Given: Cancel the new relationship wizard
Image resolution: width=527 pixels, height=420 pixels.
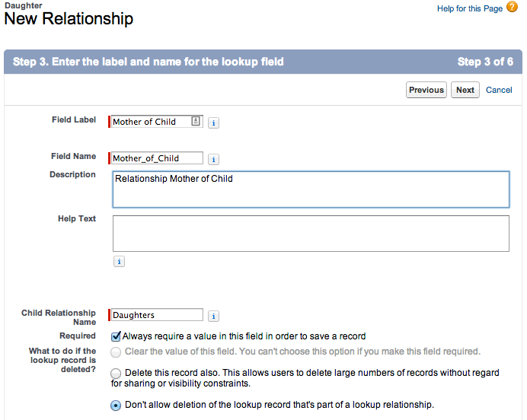Looking at the screenshot, I should [x=499, y=90].
